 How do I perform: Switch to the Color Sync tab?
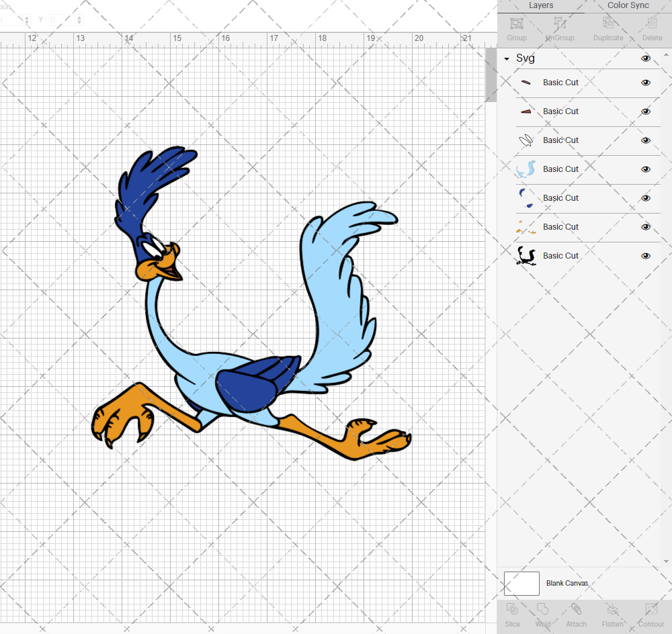(x=628, y=5)
